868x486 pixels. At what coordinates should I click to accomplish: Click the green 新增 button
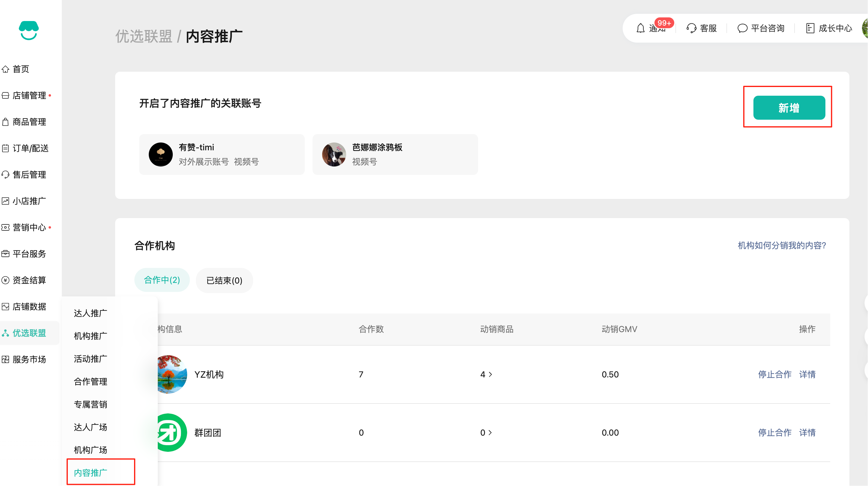click(x=789, y=108)
